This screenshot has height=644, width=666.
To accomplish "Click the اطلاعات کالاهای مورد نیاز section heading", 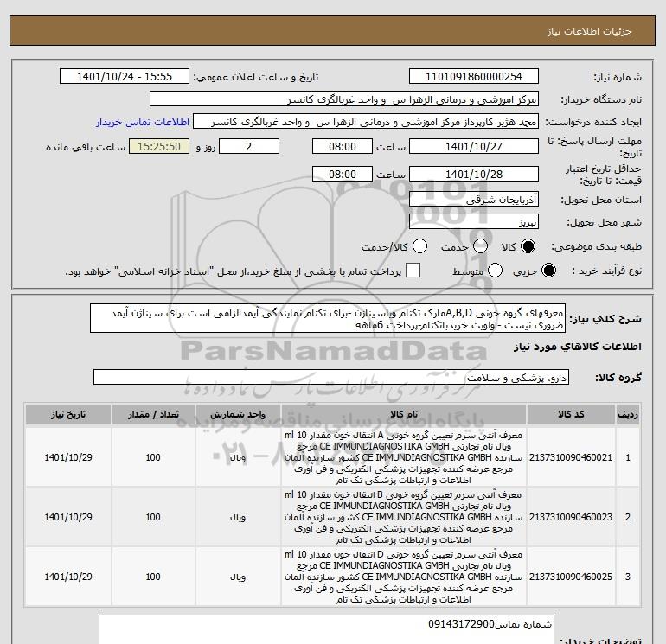I will tap(577, 347).
